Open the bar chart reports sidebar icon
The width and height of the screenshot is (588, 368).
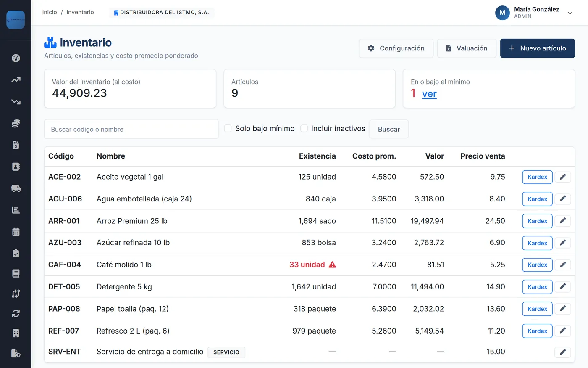point(16,210)
